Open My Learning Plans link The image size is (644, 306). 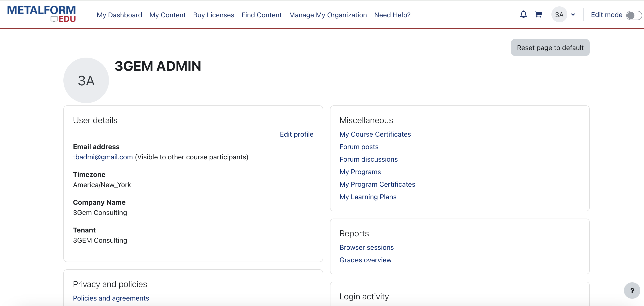(x=368, y=197)
